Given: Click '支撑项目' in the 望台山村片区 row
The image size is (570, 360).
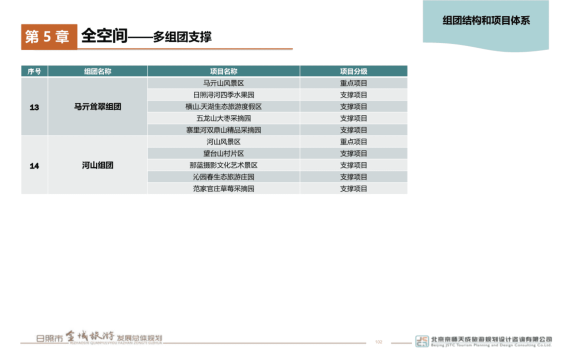Looking at the screenshot, I should pos(353,153).
